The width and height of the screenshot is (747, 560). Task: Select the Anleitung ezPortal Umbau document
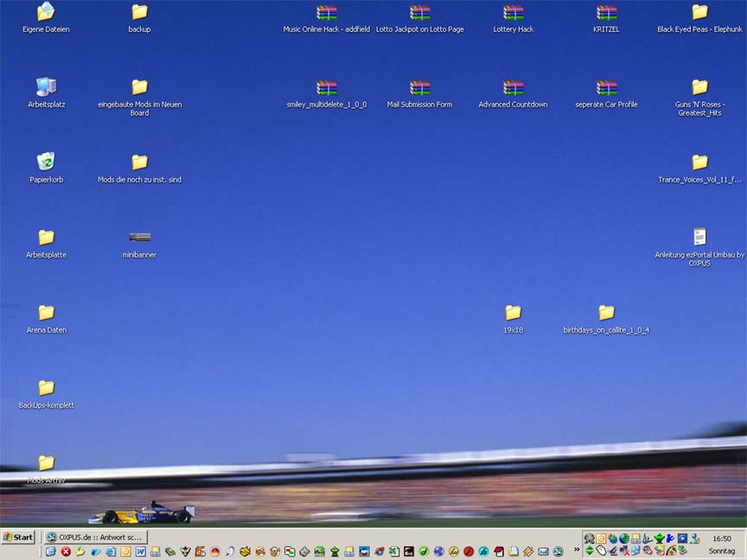[699, 237]
